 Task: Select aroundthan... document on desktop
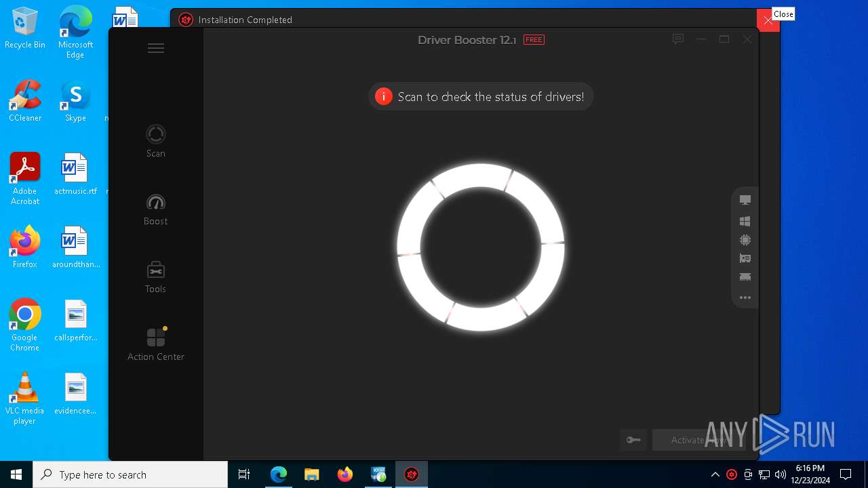coord(75,247)
